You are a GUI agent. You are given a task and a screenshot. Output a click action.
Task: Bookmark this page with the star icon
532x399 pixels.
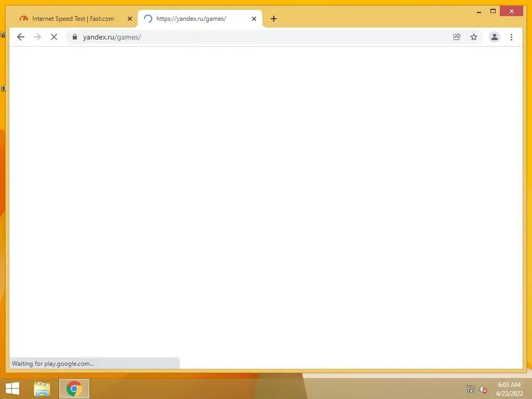[x=474, y=37]
